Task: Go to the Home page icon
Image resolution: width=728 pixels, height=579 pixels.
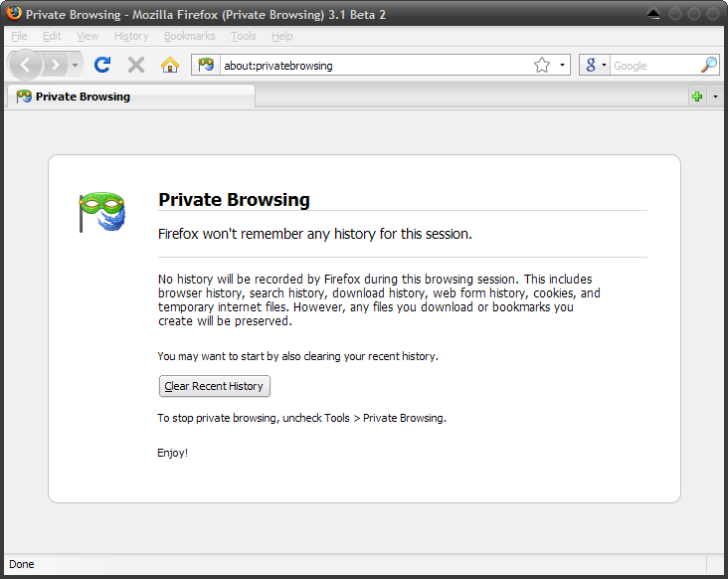Action: (x=170, y=65)
